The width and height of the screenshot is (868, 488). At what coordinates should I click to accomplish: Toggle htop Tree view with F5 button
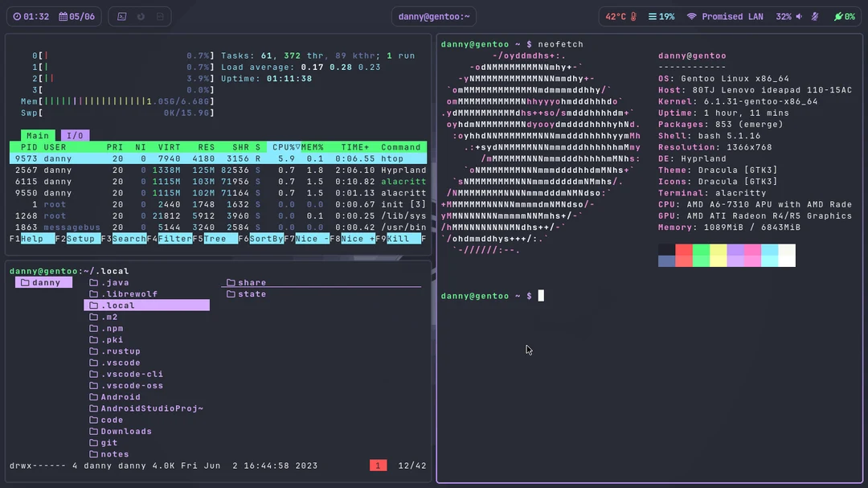click(215, 239)
